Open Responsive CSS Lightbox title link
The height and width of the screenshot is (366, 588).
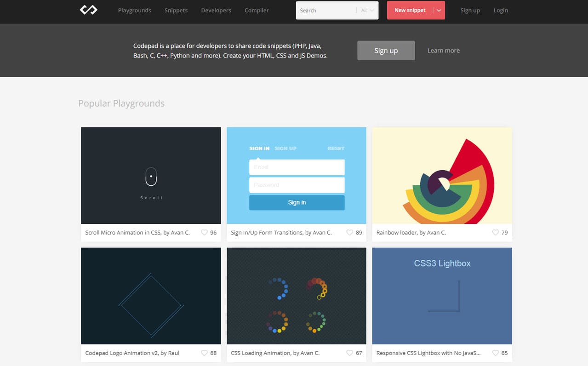pos(428,353)
